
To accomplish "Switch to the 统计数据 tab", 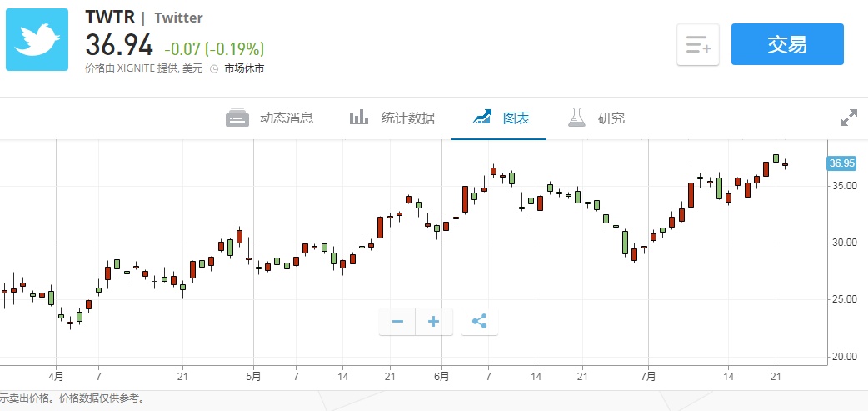I will point(407,118).
